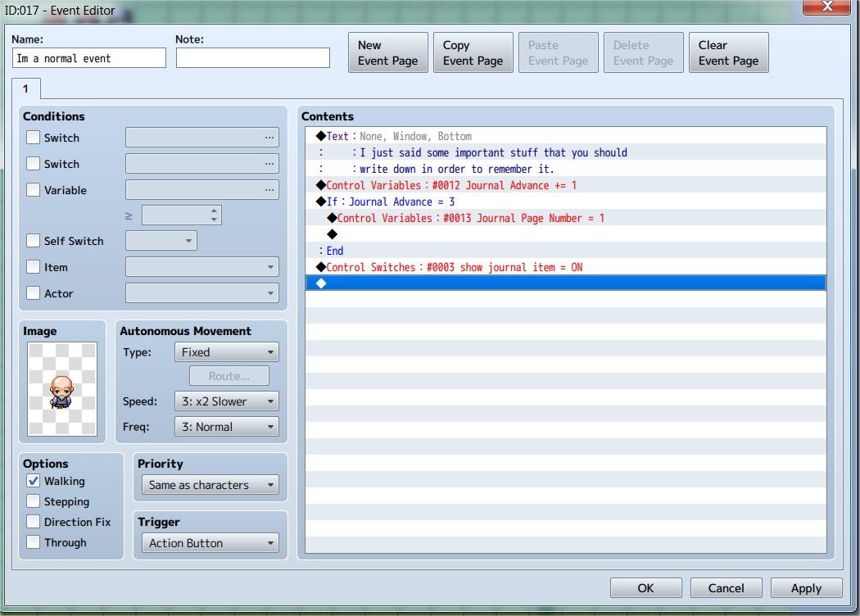Enable the Self Switch condition checkbox
860x616 pixels.
(34, 241)
